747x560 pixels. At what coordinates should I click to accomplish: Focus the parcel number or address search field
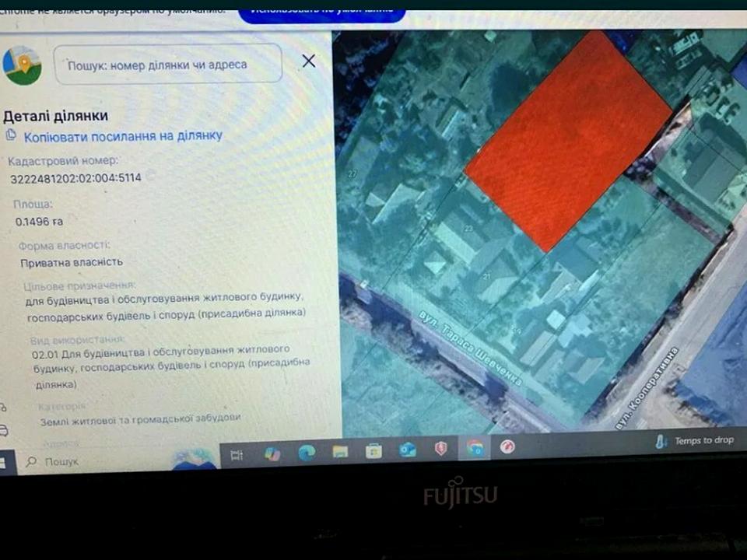167,65
